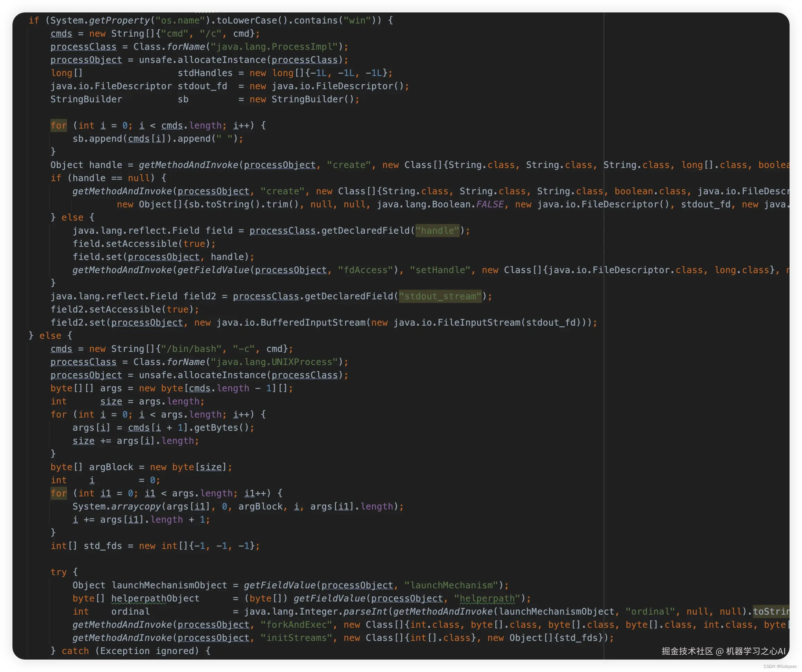Click the "java.lang.ProcessImpl" class name string

tap(274, 47)
